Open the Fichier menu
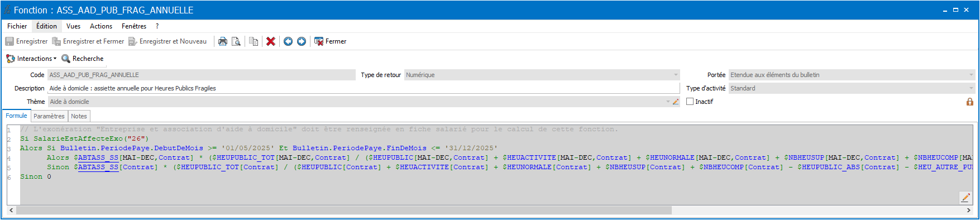980x220 pixels. coord(17,26)
